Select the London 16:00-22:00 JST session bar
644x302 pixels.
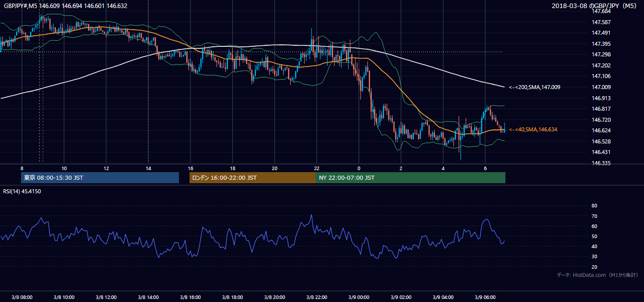tap(252, 178)
